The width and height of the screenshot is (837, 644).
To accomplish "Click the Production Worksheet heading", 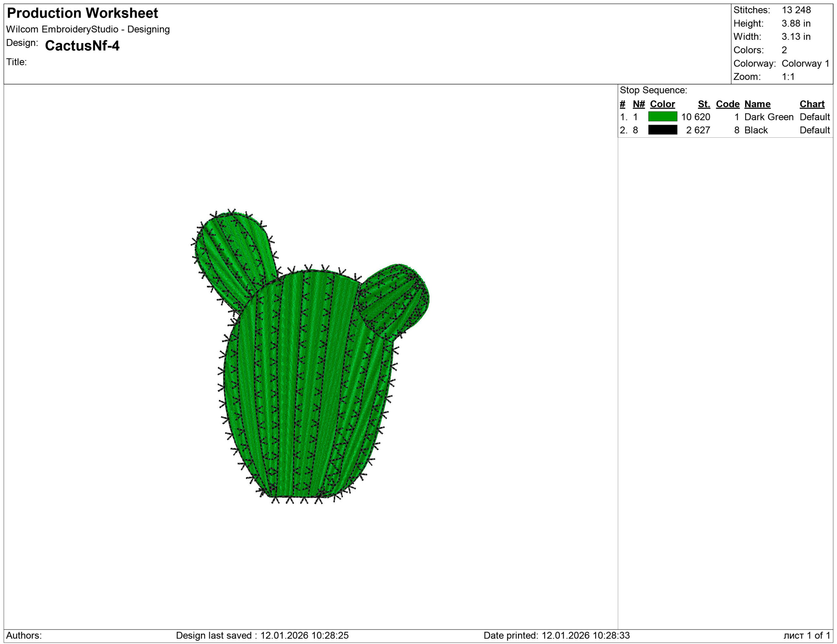I will point(82,13).
